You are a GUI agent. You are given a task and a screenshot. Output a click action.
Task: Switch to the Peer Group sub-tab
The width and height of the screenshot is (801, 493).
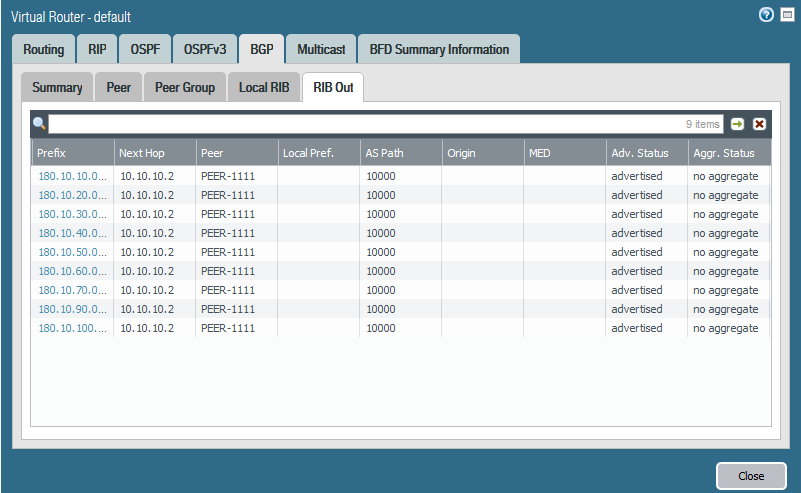click(x=185, y=87)
